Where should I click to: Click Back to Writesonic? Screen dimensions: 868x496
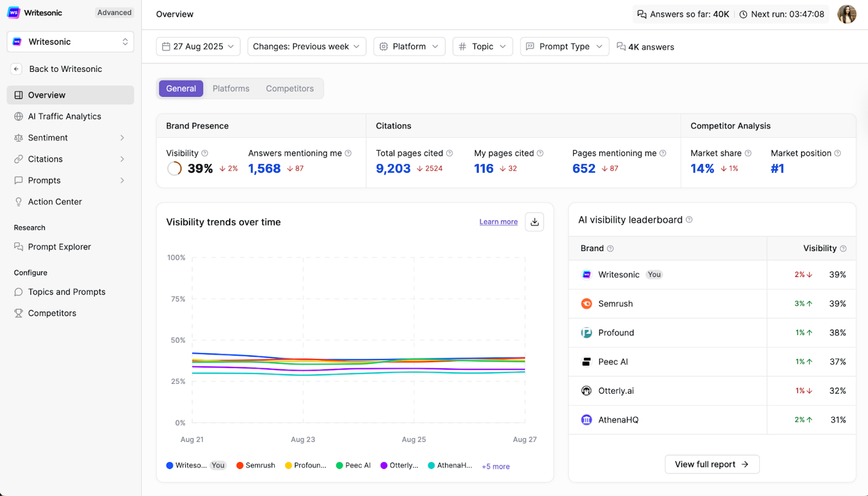point(66,69)
